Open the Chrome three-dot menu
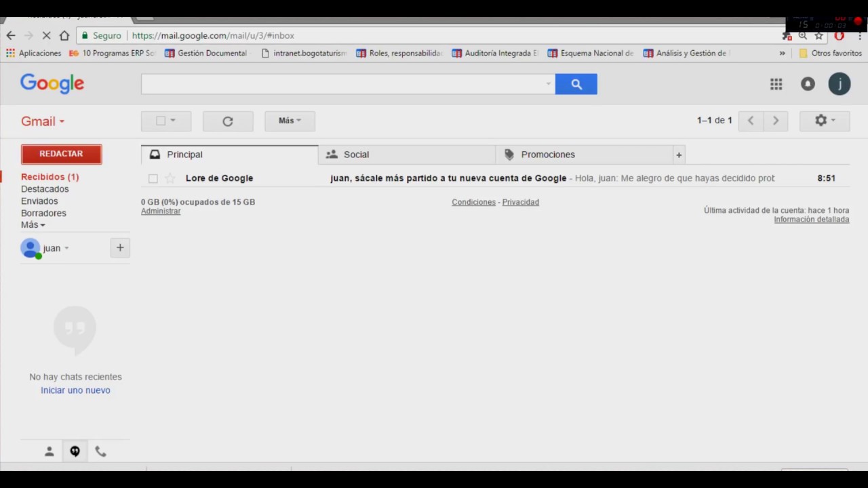 pyautogui.click(x=859, y=36)
